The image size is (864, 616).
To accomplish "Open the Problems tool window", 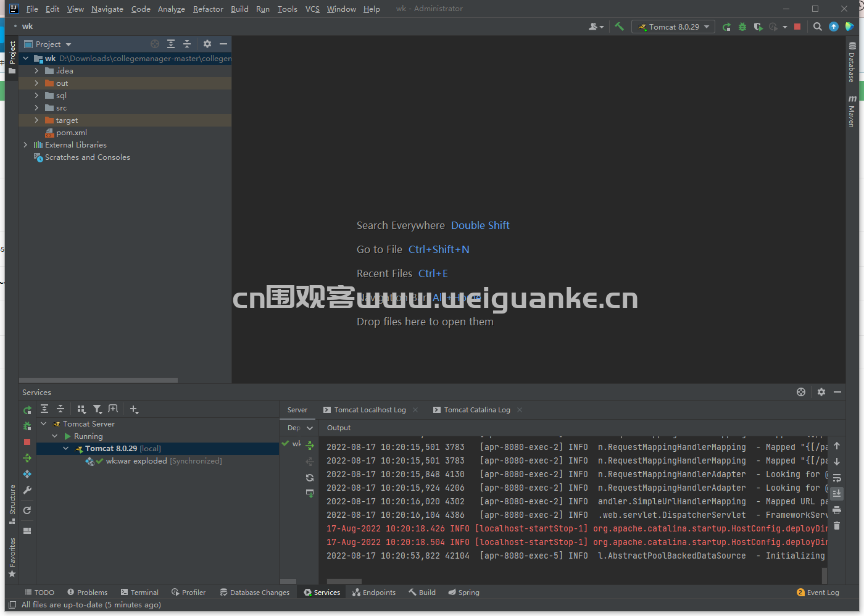I will pos(87,593).
